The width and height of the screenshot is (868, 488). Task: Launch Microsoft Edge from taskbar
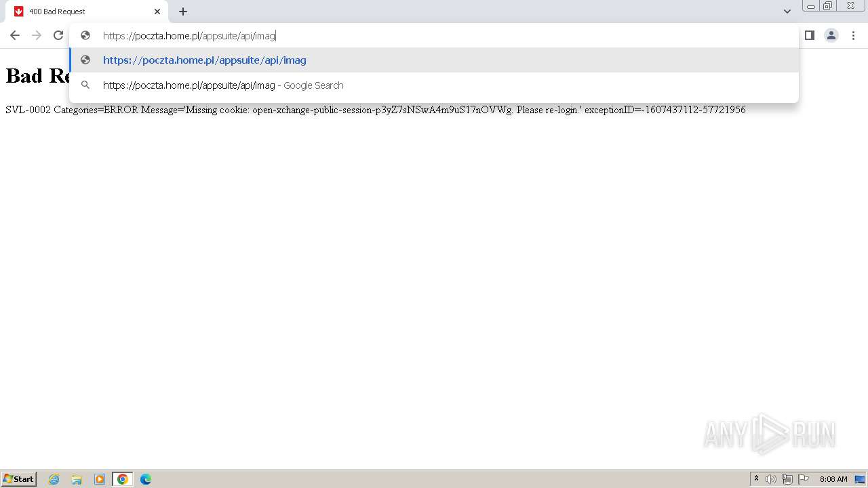click(146, 479)
